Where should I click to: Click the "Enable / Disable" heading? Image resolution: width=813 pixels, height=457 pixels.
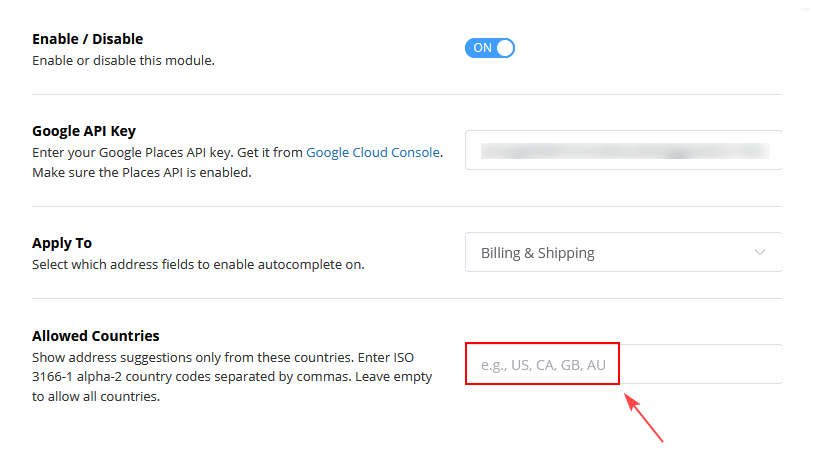(x=87, y=39)
